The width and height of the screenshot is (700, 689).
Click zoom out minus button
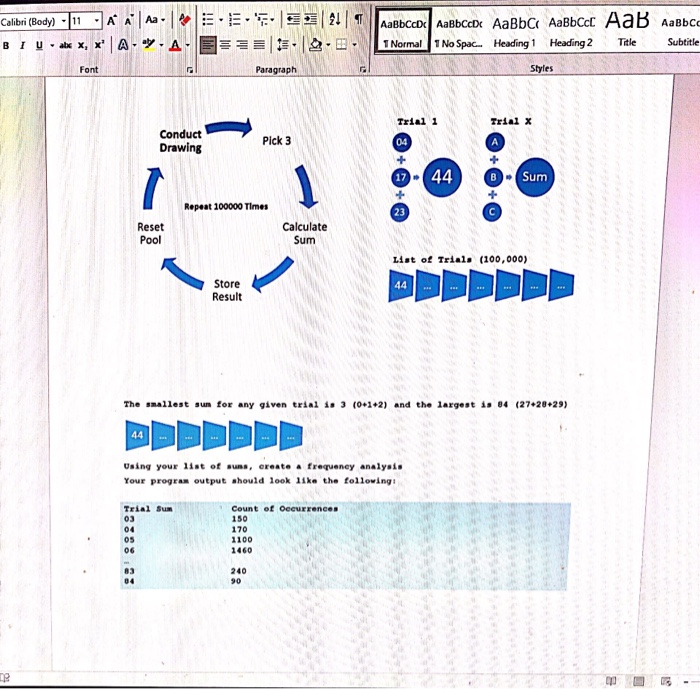pos(686,682)
